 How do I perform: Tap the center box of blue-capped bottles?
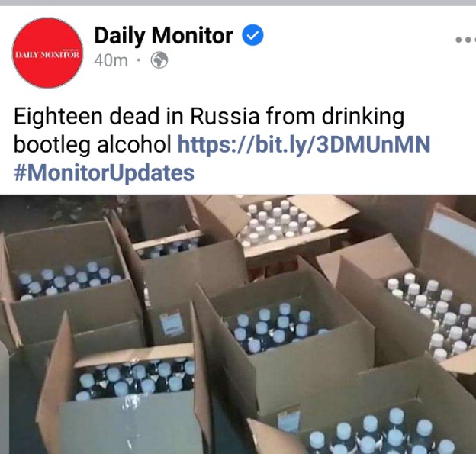pyautogui.click(x=278, y=327)
